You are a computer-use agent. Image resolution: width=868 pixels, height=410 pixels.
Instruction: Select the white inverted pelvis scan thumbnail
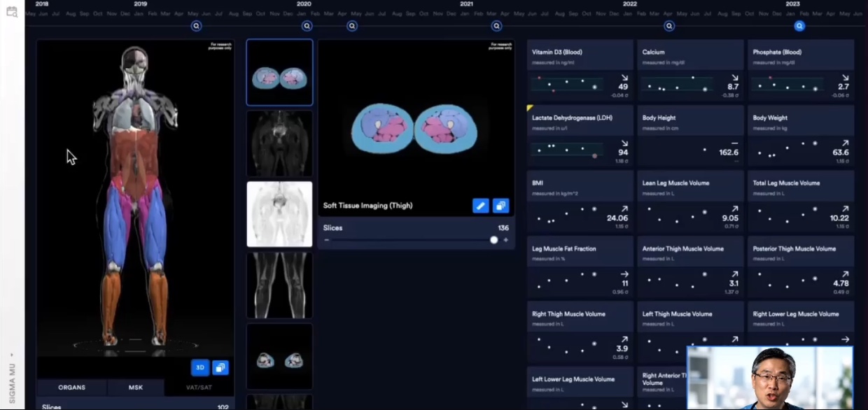[279, 214]
